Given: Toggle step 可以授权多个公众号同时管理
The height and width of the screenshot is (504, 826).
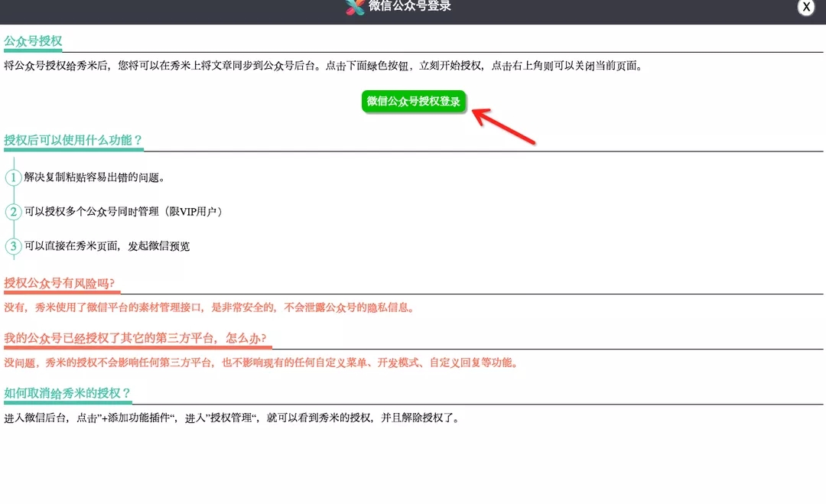Looking at the screenshot, I should coord(122,211).
